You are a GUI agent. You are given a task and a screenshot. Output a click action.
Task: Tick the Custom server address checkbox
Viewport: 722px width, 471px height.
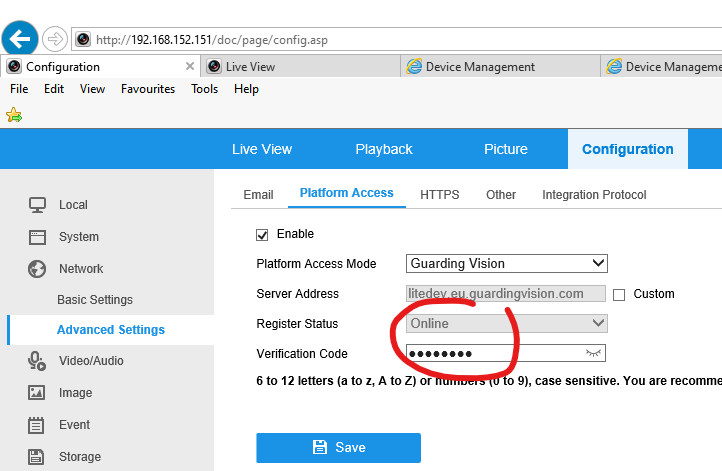(x=619, y=294)
